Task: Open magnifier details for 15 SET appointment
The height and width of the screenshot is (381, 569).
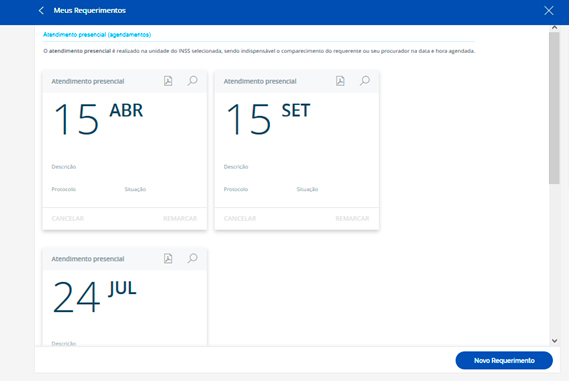Action: tap(365, 81)
